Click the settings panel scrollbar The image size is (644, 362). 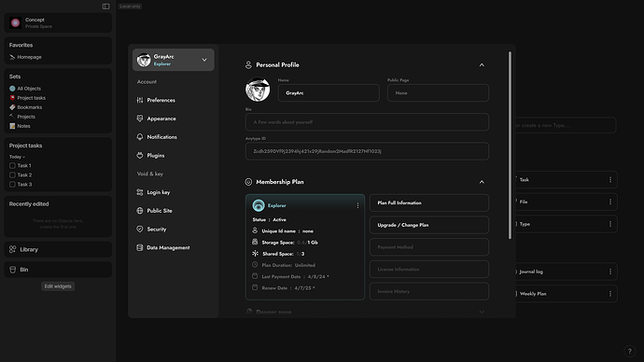[511, 146]
